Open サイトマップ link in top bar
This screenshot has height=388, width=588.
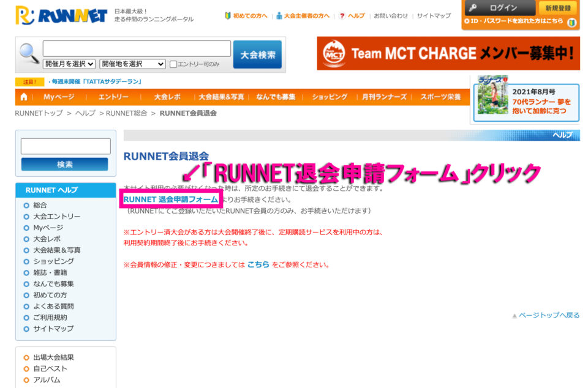(x=434, y=16)
